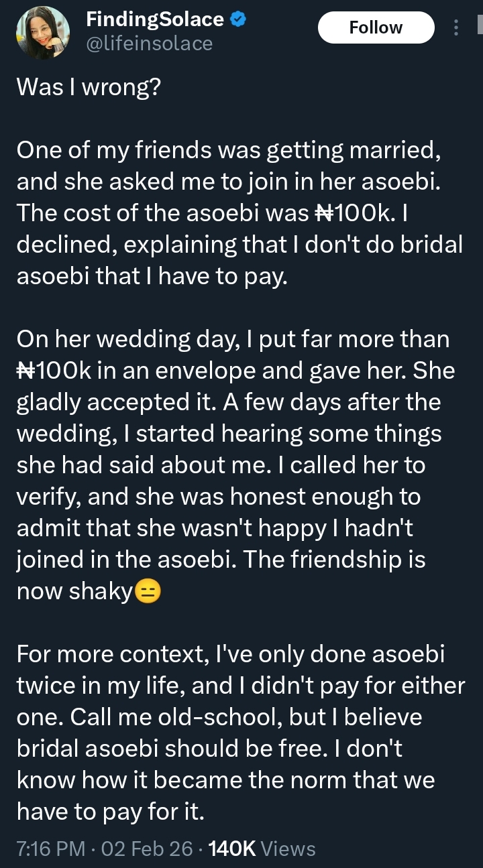Click the "For more context" line

(x=230, y=654)
